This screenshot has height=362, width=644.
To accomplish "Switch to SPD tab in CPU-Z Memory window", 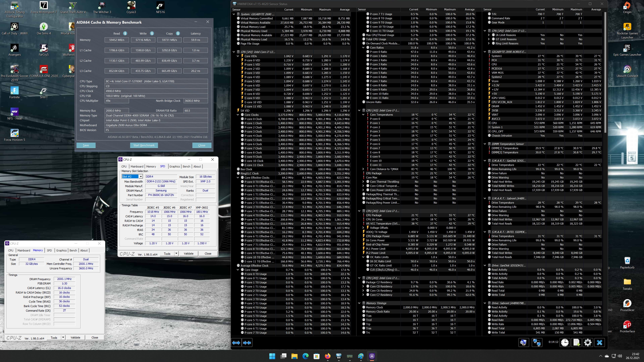I will 49,250.
